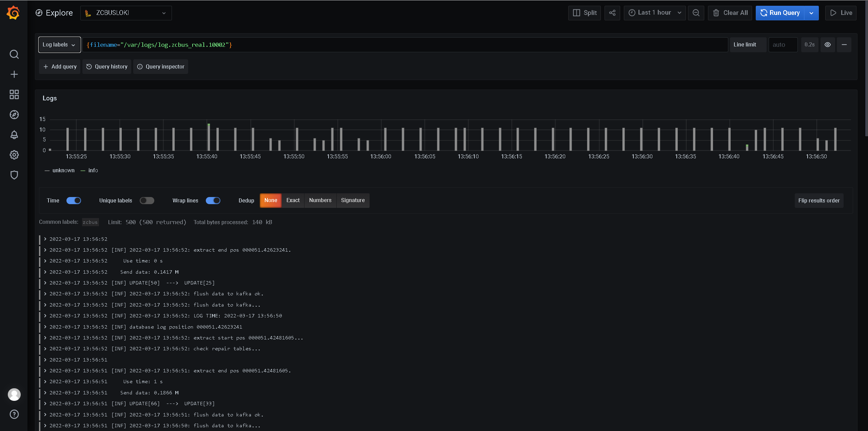This screenshot has height=431, width=868.
Task: Toggle the Time switch off
Action: click(x=74, y=200)
